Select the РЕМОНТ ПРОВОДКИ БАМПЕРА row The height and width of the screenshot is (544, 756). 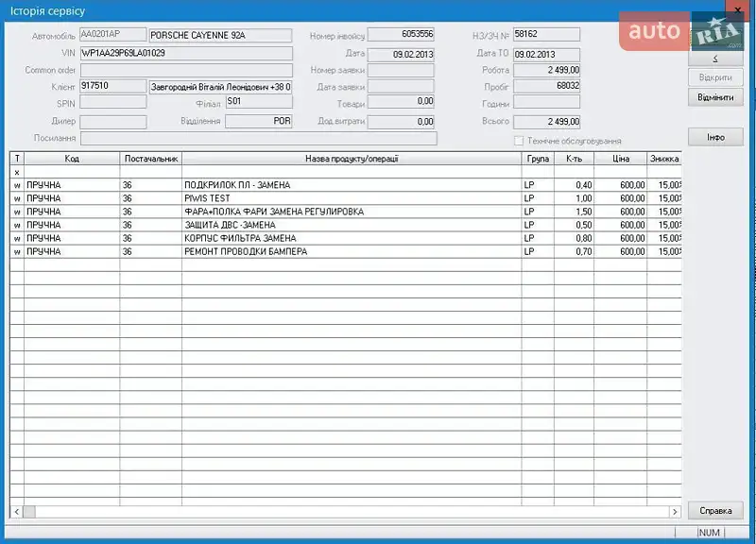tap(351, 252)
